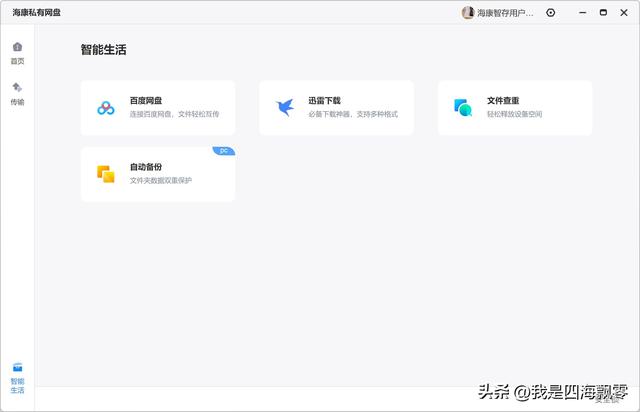
Task: Close the 海康私有网盘 window
Action: click(x=624, y=13)
